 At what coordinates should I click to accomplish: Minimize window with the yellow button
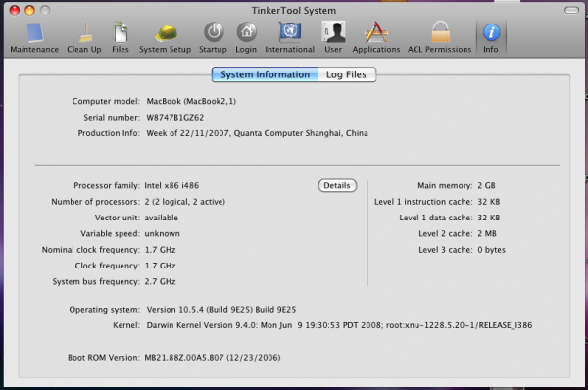(30, 10)
